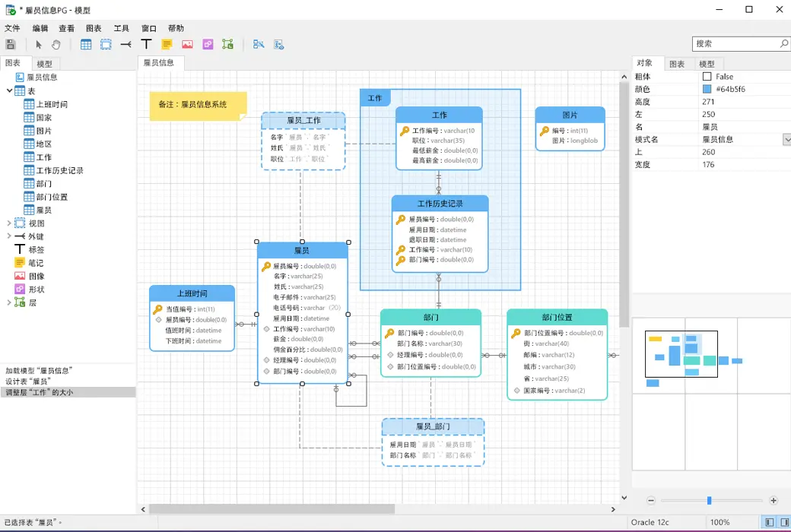Select the foreign key relation tool
This screenshot has height=532, width=791.
[x=126, y=44]
